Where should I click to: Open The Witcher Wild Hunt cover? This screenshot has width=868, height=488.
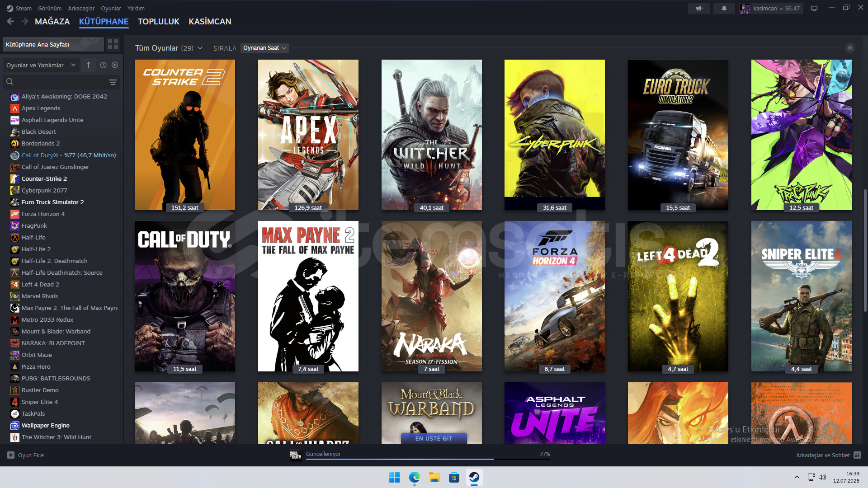pos(432,135)
